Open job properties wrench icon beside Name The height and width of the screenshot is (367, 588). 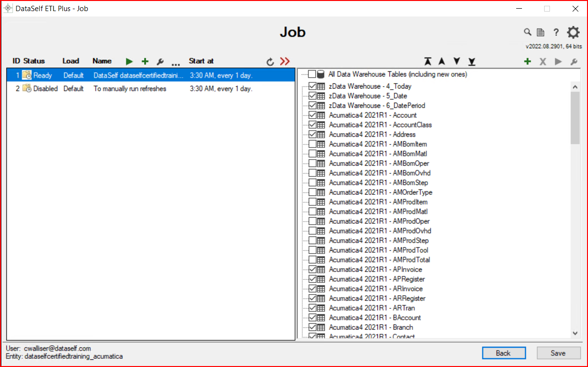pyautogui.click(x=160, y=62)
